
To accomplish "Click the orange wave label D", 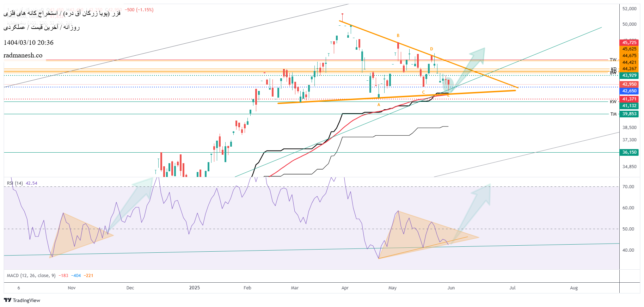I will (x=431, y=49).
